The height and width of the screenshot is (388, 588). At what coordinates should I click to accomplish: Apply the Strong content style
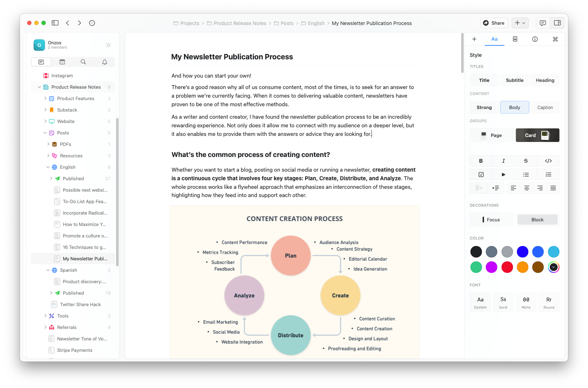(x=484, y=107)
